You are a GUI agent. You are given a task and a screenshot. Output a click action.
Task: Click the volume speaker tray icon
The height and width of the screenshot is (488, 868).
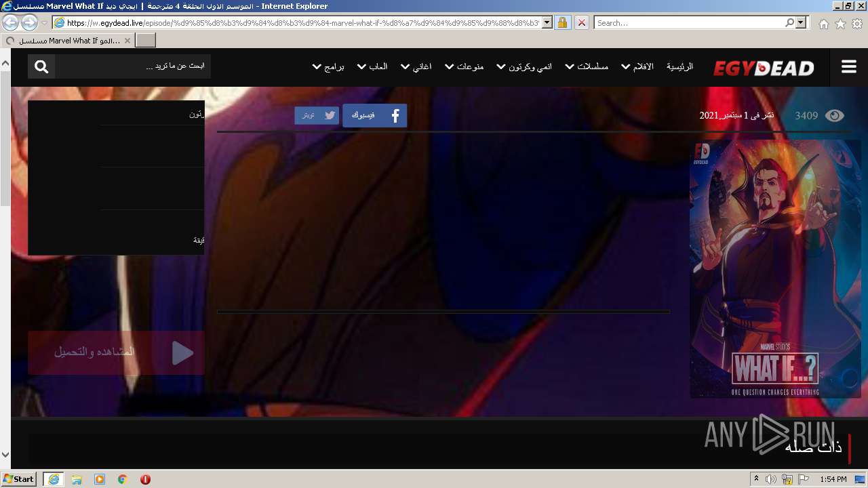pos(771,479)
